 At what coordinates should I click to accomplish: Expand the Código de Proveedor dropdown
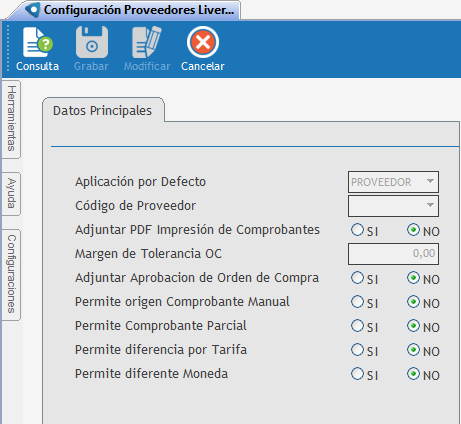393,206
